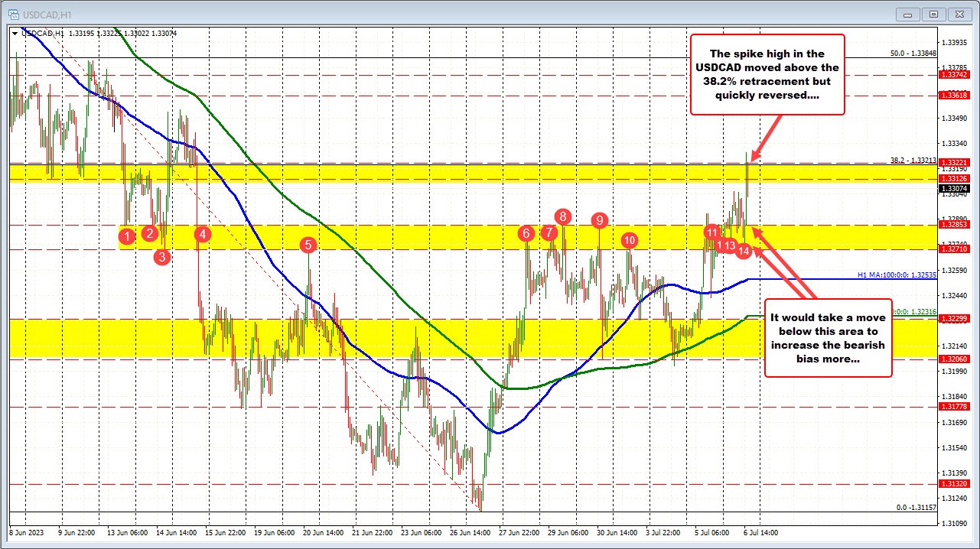The height and width of the screenshot is (549, 980).
Task: Click marker 4 near 14 Jun candles
Action: coord(203,235)
